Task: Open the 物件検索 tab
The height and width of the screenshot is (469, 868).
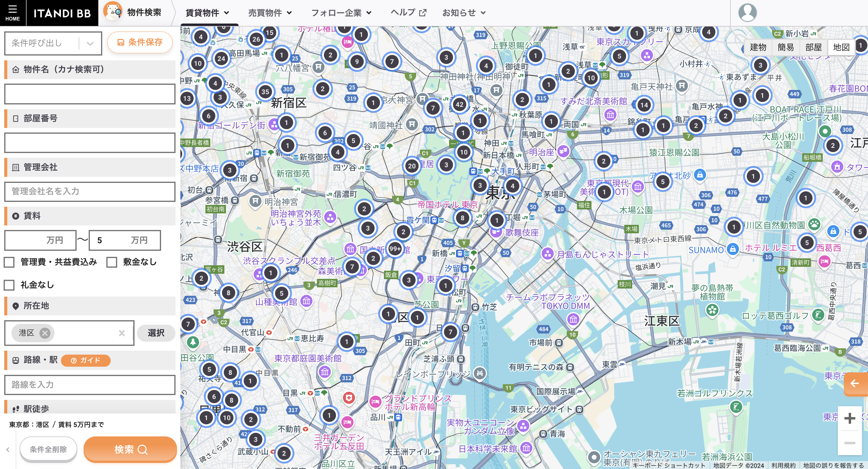Action: pos(144,12)
